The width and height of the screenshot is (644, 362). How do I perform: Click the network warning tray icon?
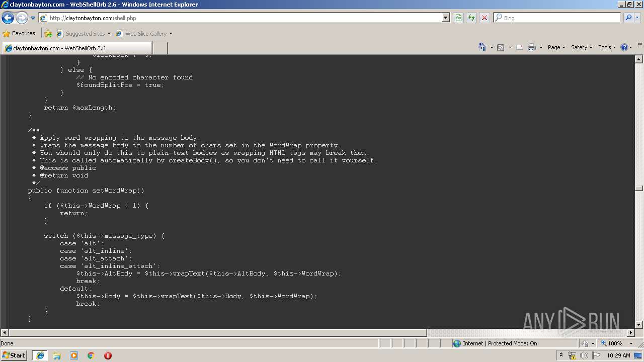pyautogui.click(x=572, y=355)
